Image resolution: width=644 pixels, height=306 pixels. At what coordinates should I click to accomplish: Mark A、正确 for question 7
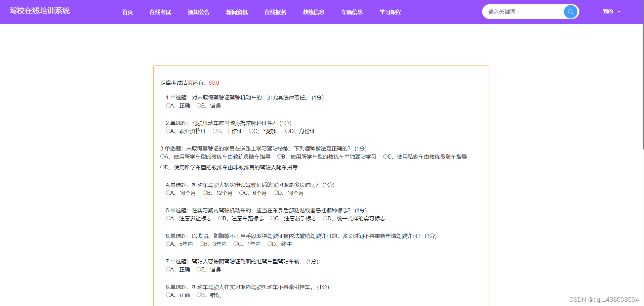pos(168,269)
